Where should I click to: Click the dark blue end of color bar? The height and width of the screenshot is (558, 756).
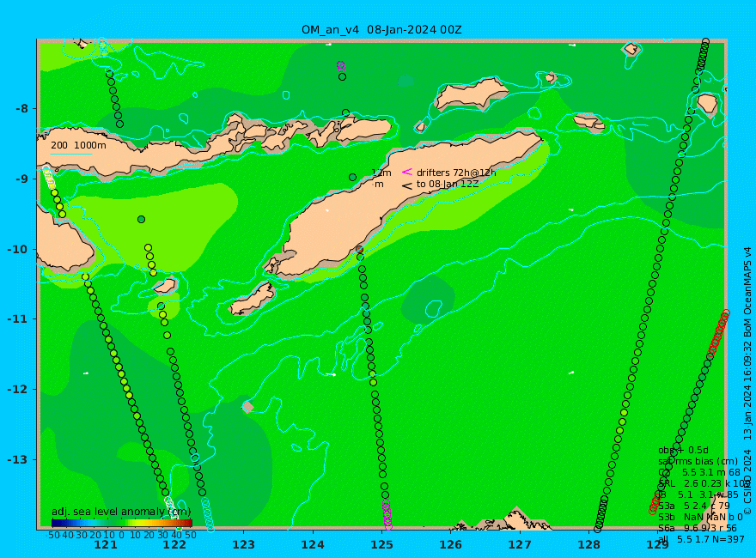(x=56, y=523)
